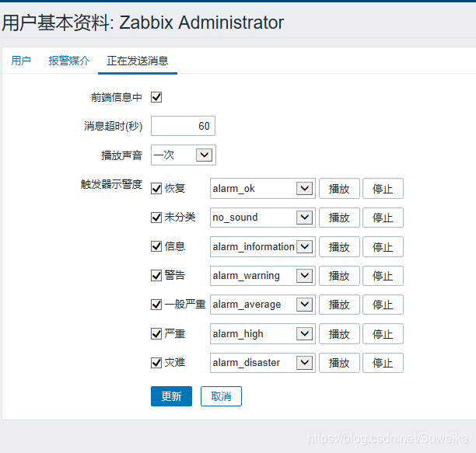The width and height of the screenshot is (476, 453).
Task: Toggle the 警告 severity checkbox
Action: (156, 276)
